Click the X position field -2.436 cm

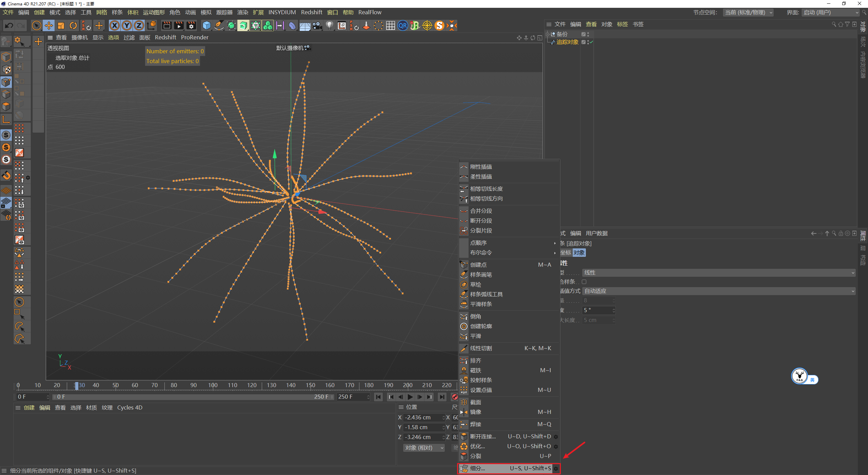[424, 418]
